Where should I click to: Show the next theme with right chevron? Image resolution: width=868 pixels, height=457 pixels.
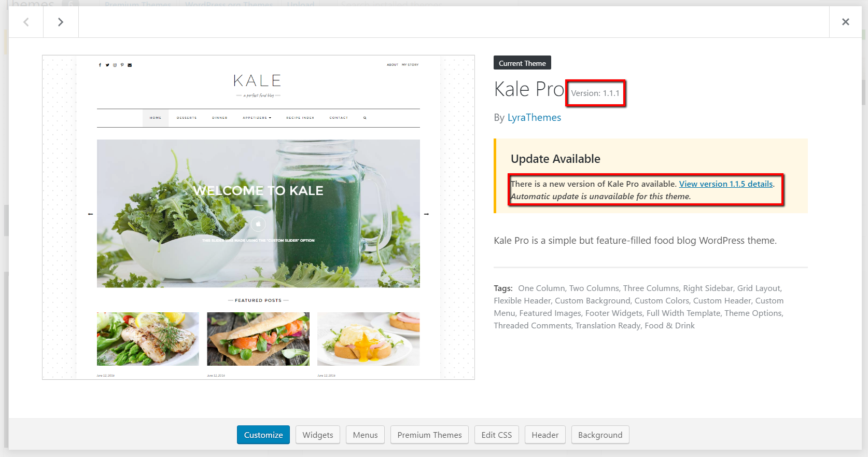61,22
